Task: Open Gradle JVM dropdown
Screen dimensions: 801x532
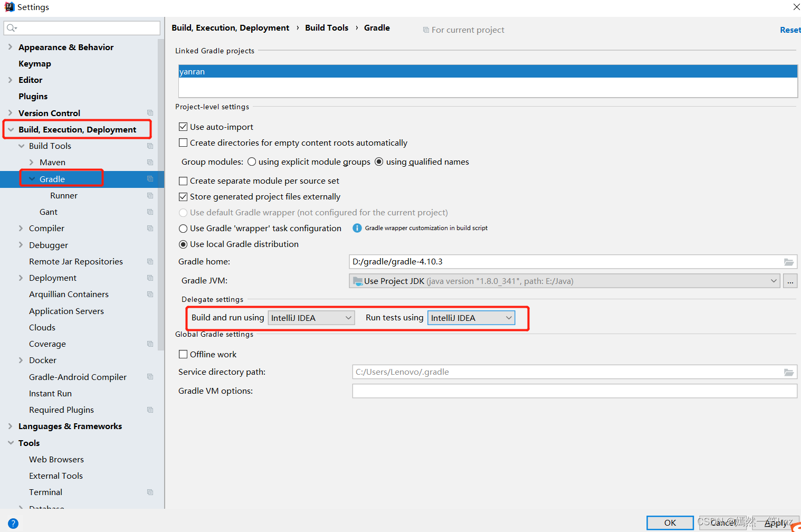Action: [564, 281]
